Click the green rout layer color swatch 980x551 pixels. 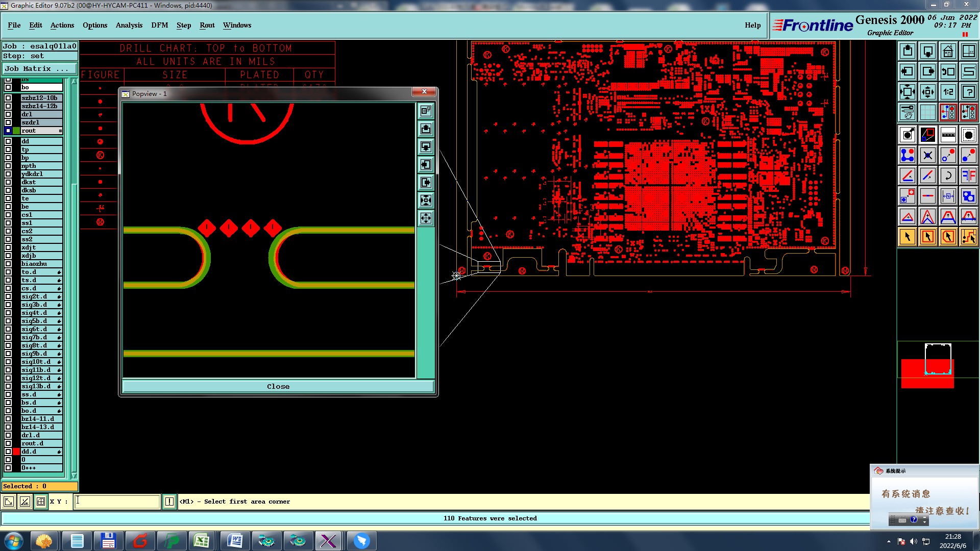coord(16,131)
